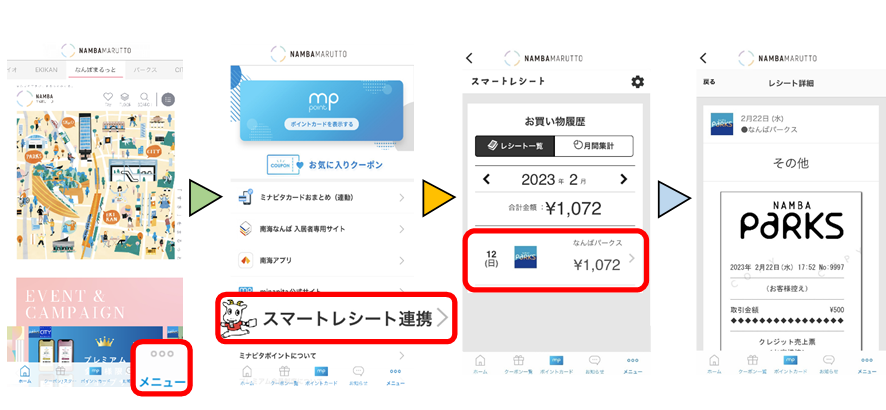The width and height of the screenshot is (886, 410).
Task: Tap PARKS logo thumbnail in receipt list
Action: tap(525, 258)
